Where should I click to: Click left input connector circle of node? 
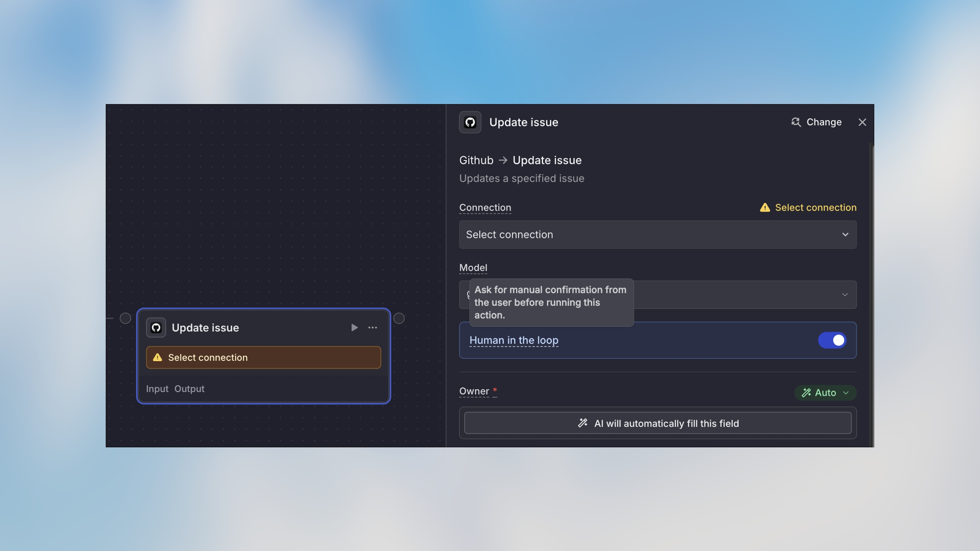coord(125,318)
